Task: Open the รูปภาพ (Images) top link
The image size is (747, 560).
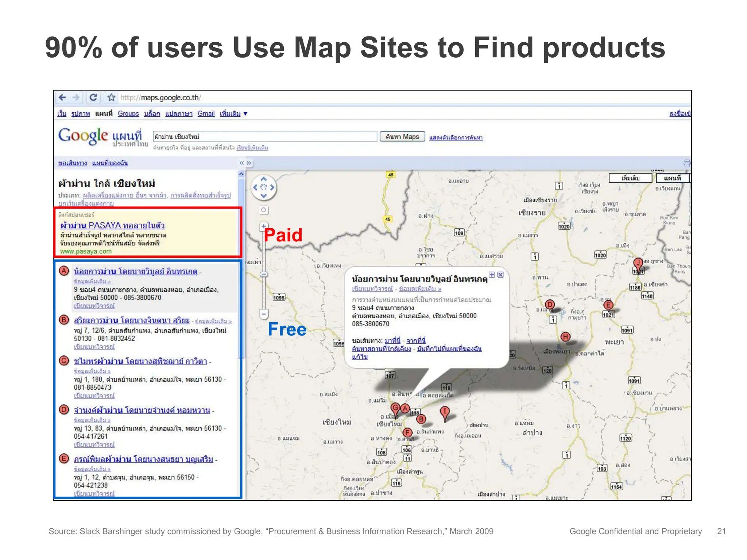Action: (81, 114)
